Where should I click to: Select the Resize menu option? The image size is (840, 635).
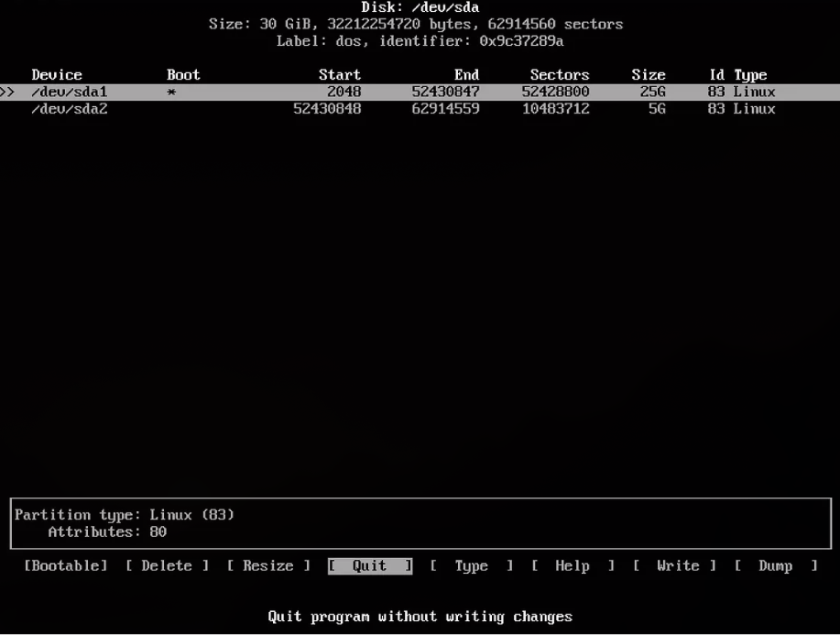point(268,566)
